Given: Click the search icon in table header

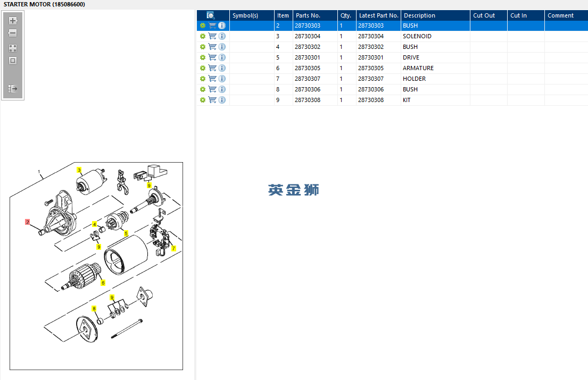Looking at the screenshot, I should [x=210, y=15].
